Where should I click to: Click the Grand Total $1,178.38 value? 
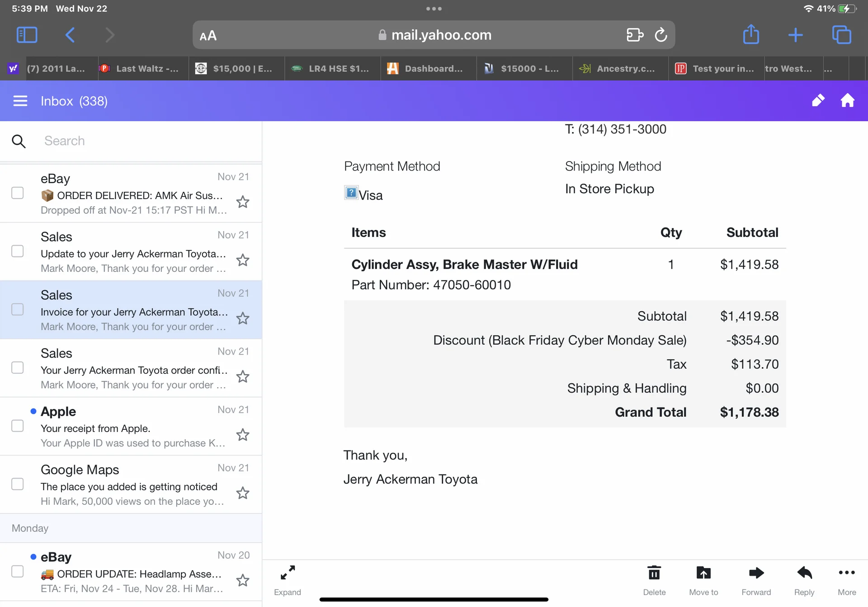[x=749, y=412]
